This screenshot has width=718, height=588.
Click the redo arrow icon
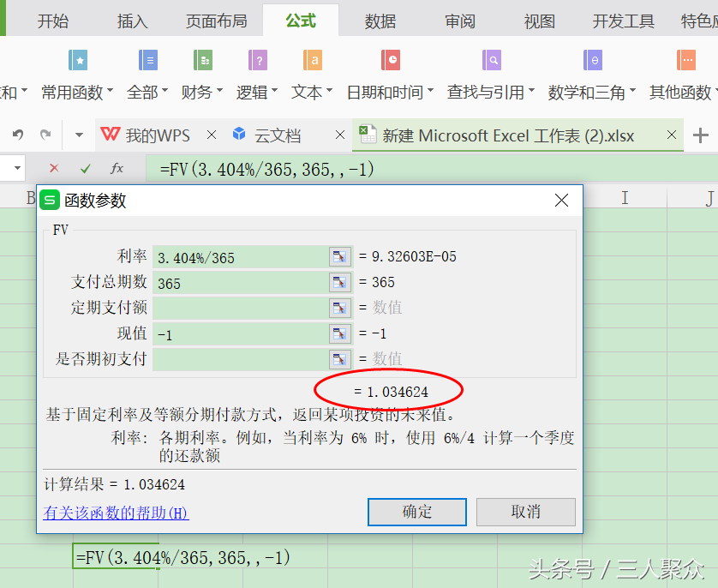(x=45, y=135)
